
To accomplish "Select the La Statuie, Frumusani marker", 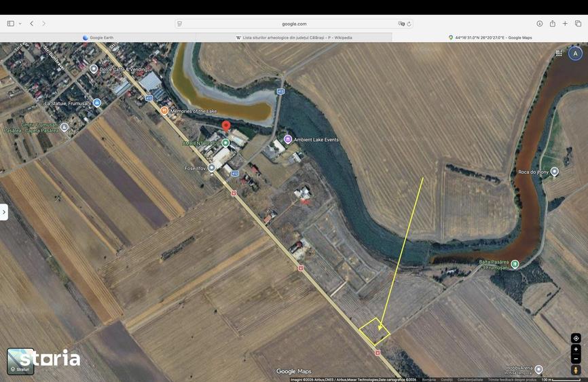I will click(x=96, y=102).
